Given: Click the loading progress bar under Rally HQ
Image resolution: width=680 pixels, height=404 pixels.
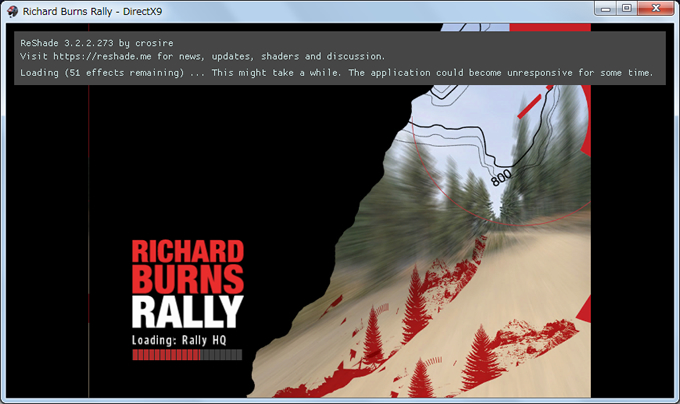Looking at the screenshot, I should tap(187, 355).
